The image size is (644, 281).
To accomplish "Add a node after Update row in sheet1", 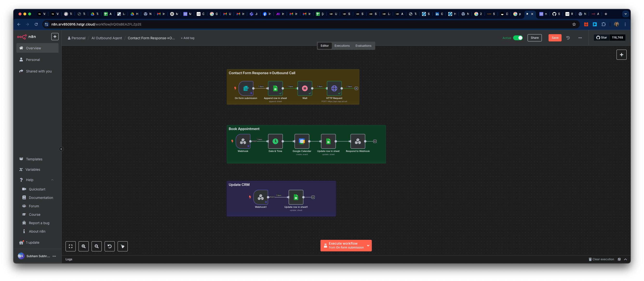I will tap(313, 197).
